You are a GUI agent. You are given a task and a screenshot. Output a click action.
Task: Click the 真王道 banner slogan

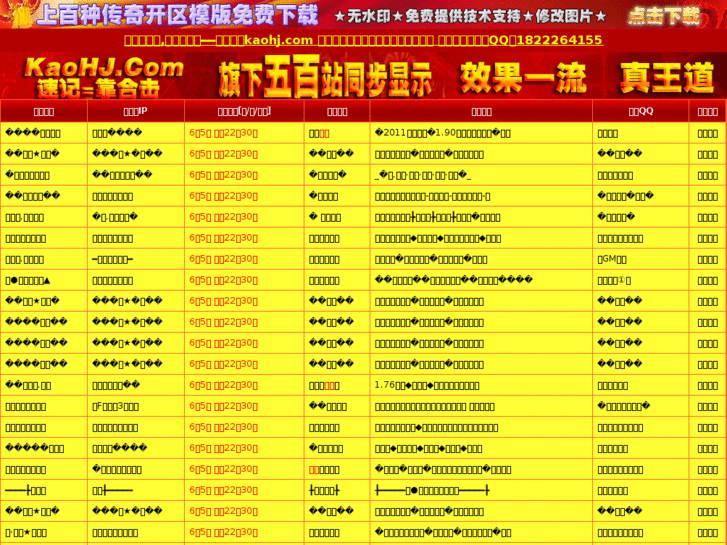tap(667, 77)
